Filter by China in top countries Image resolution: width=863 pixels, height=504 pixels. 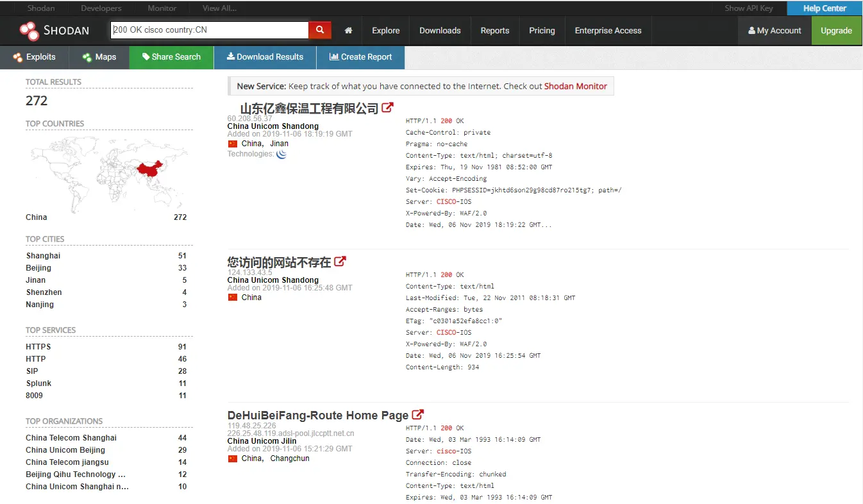[37, 217]
